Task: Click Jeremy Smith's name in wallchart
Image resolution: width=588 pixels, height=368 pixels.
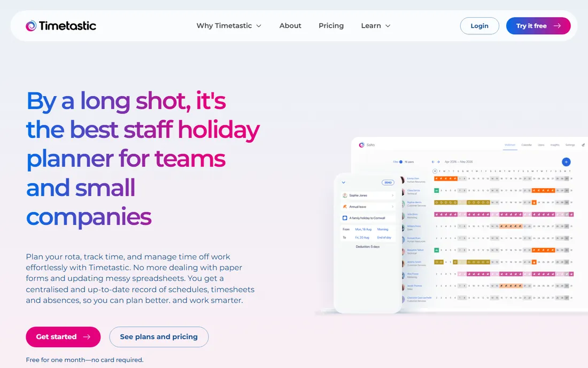Action: click(x=414, y=262)
